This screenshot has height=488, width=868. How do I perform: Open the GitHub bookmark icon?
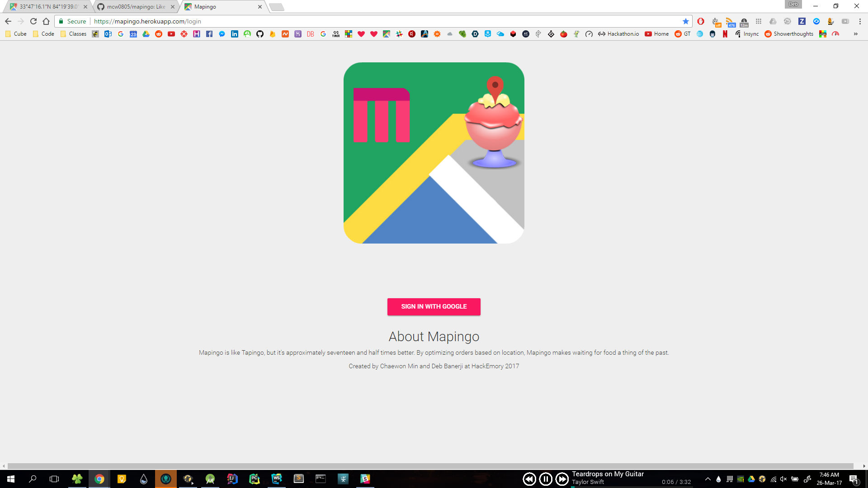[x=260, y=34]
